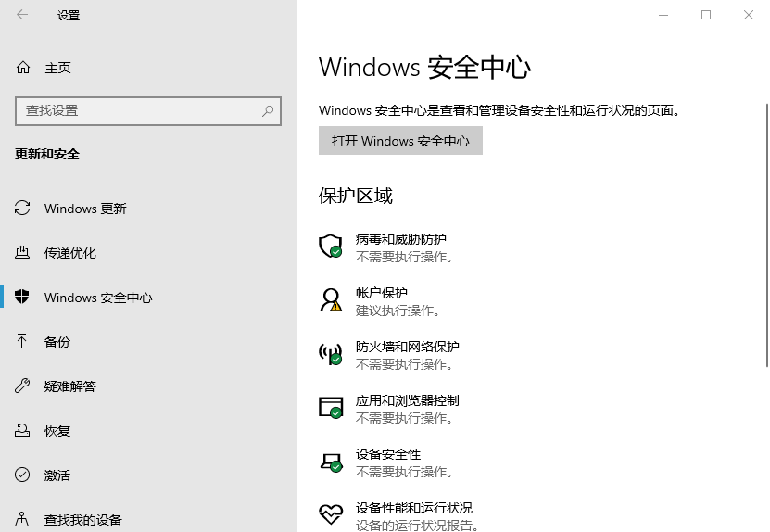
Task: Maximize the Settings window
Action: [706, 15]
